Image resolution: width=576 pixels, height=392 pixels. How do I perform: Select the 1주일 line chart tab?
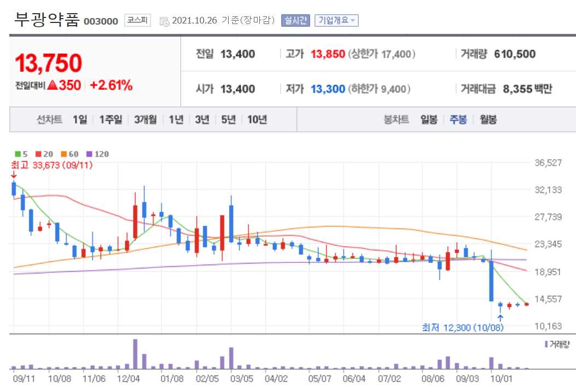(110, 120)
